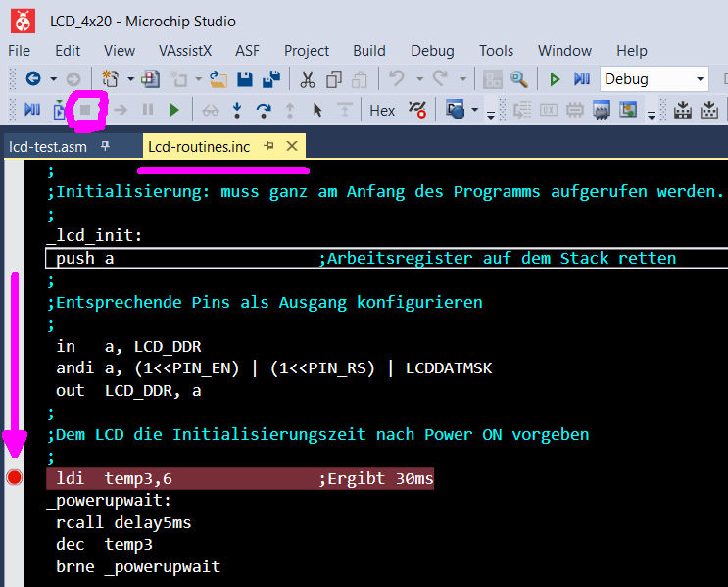Click Start Debugging and Break near Debug box

pyautogui.click(x=581, y=79)
